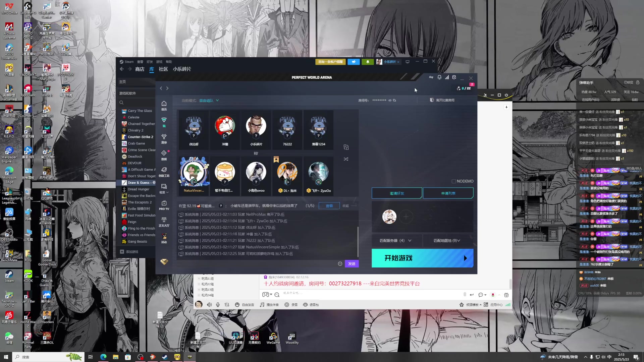The width and height of the screenshot is (644, 362).
Task: Toggle the system tray microphone icon
Action: pyautogui.click(x=591, y=357)
